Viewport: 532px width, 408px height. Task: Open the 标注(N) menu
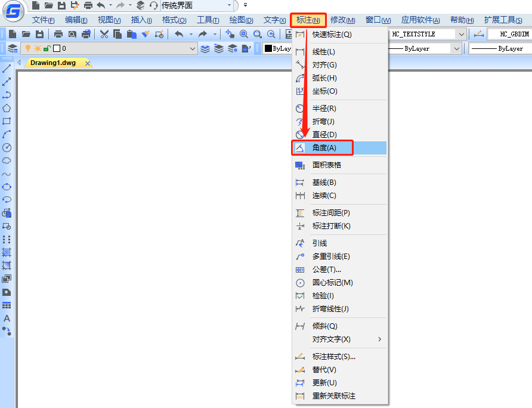(x=308, y=20)
